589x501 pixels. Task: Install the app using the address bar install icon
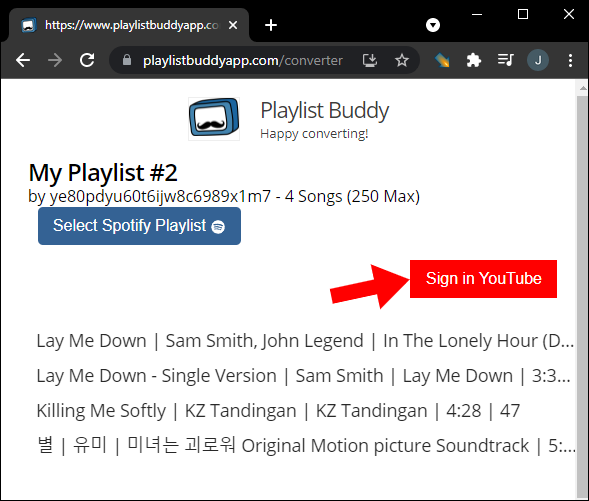pos(370,60)
